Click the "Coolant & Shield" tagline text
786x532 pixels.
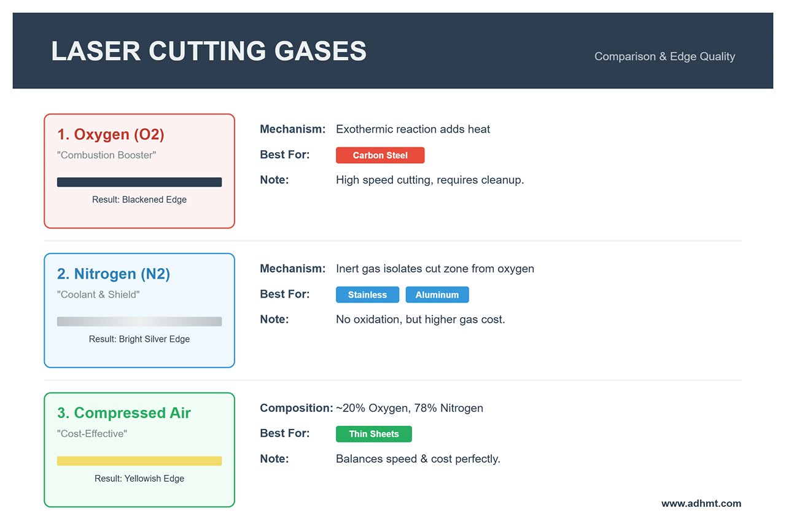click(98, 295)
